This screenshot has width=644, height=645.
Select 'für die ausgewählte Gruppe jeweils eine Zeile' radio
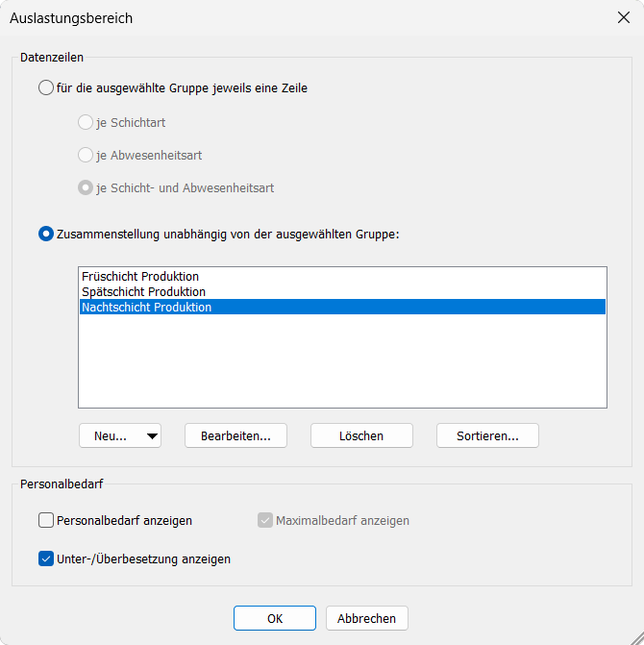point(45,87)
